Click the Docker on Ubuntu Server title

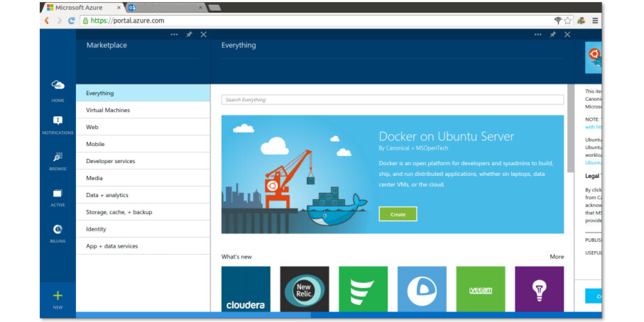[x=446, y=136]
